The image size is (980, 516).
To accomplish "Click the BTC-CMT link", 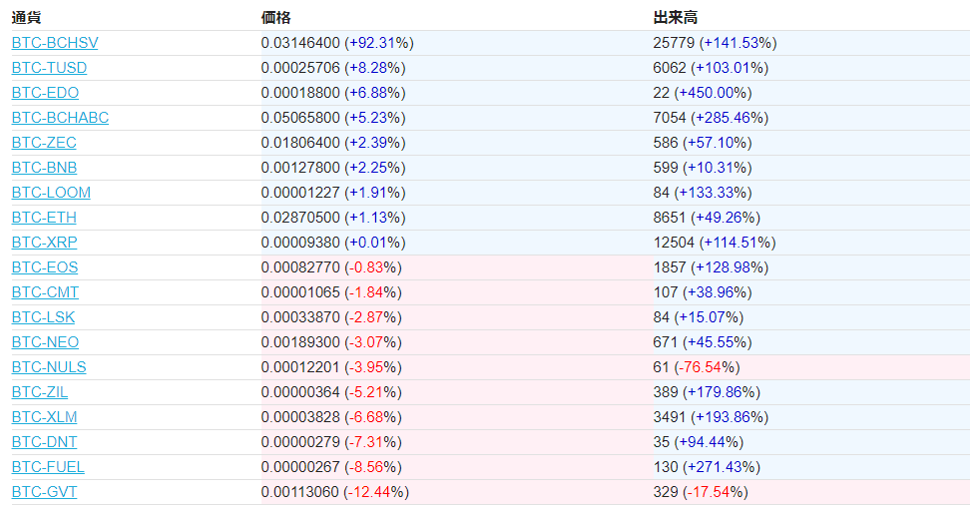I will pos(45,292).
